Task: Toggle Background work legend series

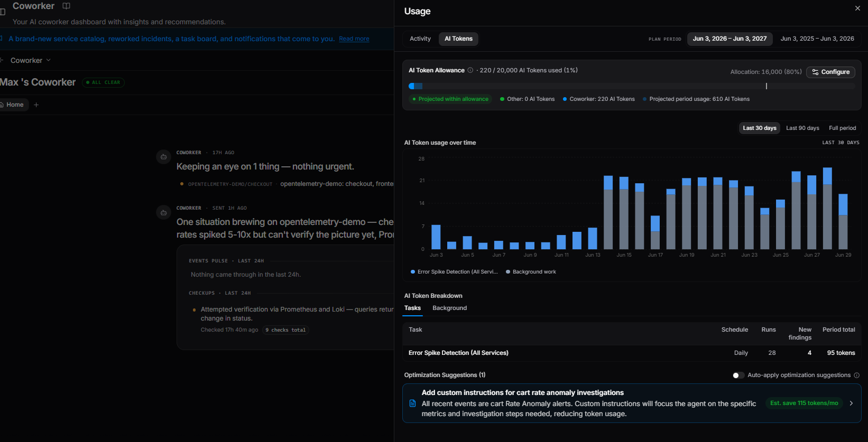Action: pos(531,272)
